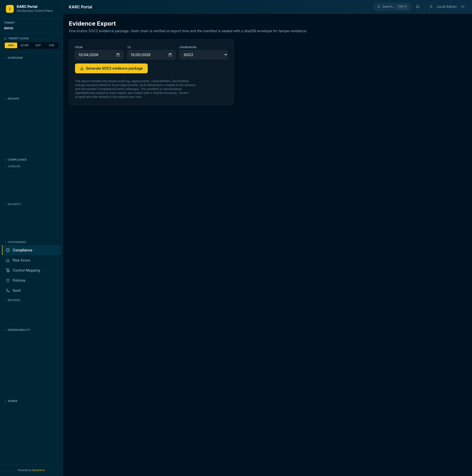The image size is (472, 476).
Task: Select AWS as target cloud
Action: pos(11,45)
